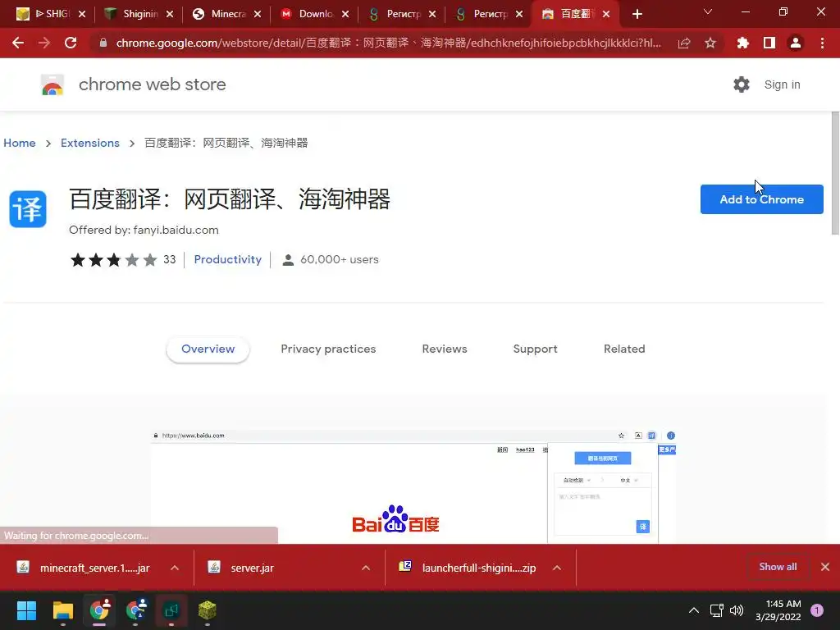This screenshot has height=630, width=840.
Task: Open a new browser tab
Action: (637, 14)
